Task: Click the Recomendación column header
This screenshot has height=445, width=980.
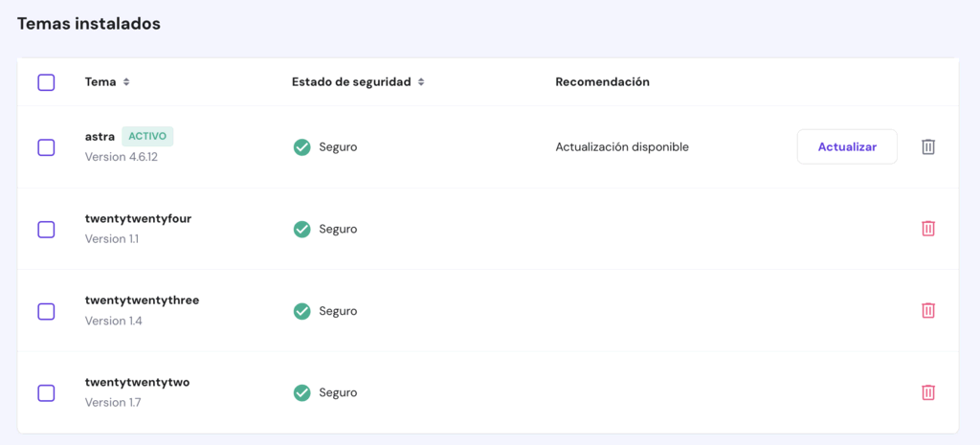Action: pos(602,82)
